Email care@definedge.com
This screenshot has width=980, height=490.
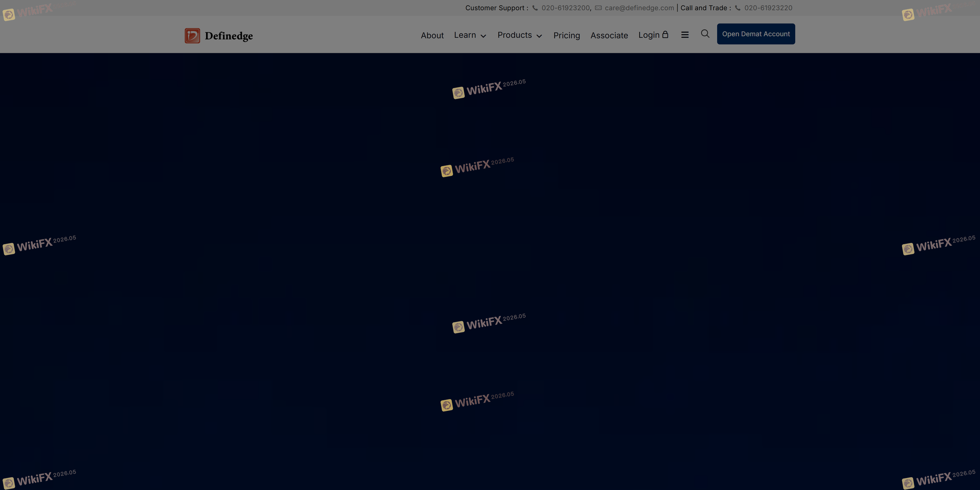point(639,8)
